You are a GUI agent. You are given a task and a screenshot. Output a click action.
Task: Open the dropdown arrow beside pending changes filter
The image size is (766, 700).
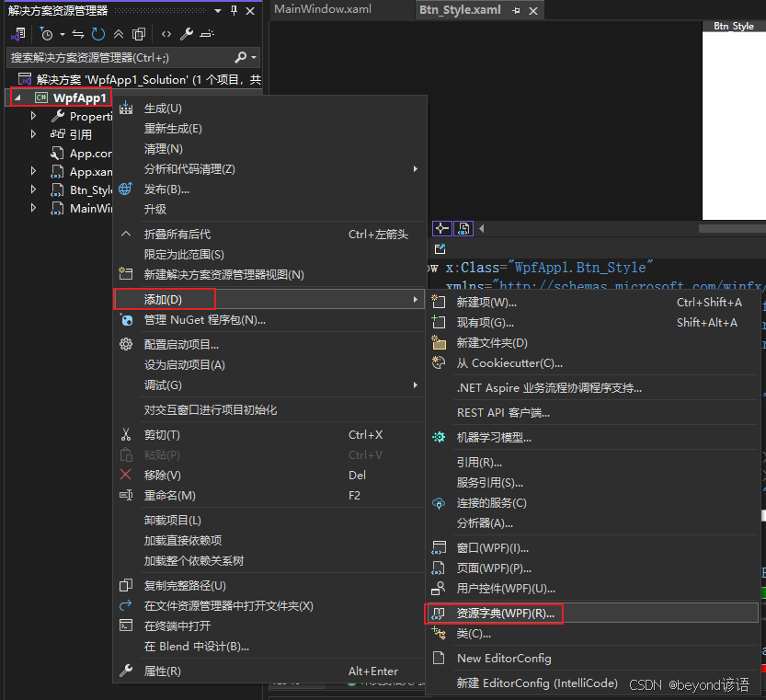tap(62, 34)
